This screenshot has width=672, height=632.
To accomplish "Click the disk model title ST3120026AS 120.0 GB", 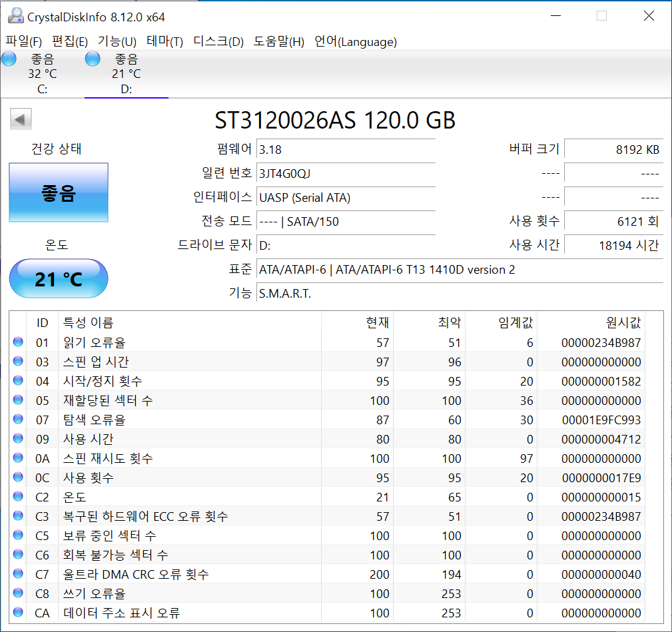I will 335,121.
